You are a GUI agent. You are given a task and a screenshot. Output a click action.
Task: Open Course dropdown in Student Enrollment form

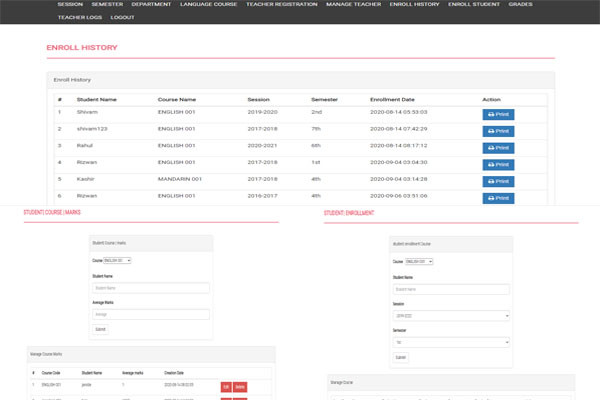[x=420, y=261]
